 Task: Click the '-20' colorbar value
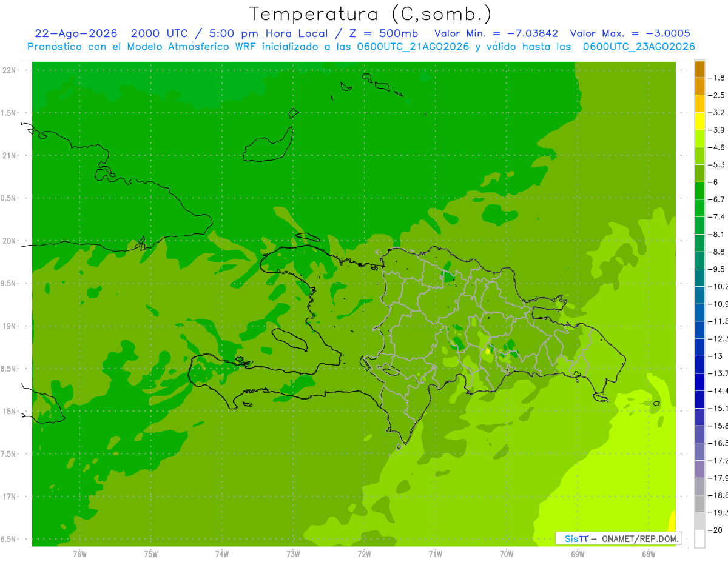point(716,530)
